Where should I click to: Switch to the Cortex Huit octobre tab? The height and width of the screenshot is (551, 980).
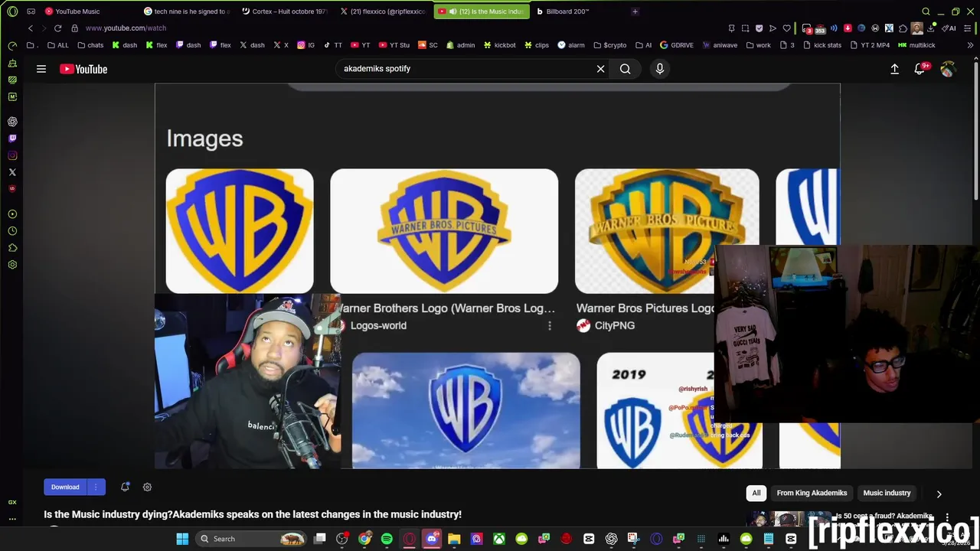coord(285,11)
